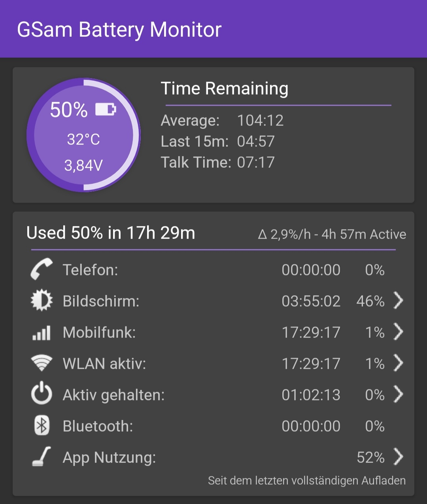
Task: Tap the Telefon phone handset icon
Action: coord(42,269)
